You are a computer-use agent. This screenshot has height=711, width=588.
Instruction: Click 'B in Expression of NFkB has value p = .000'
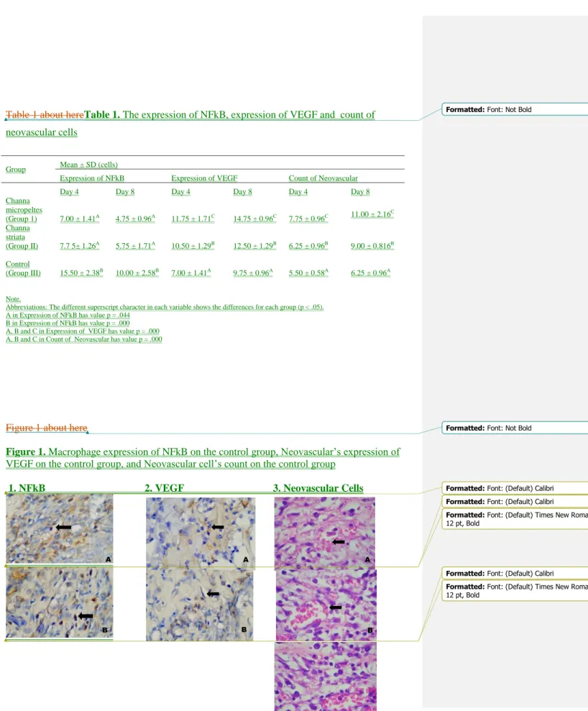pos(68,323)
